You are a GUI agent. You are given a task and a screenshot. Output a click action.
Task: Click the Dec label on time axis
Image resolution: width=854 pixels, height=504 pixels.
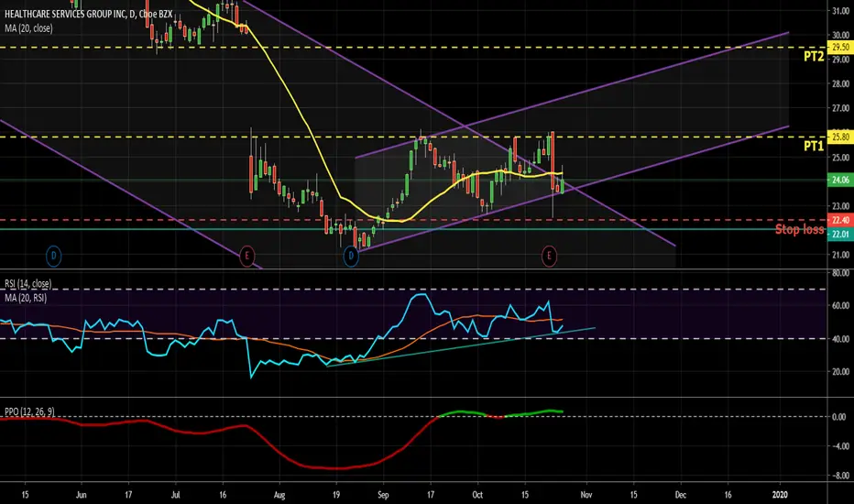pyautogui.click(x=681, y=495)
